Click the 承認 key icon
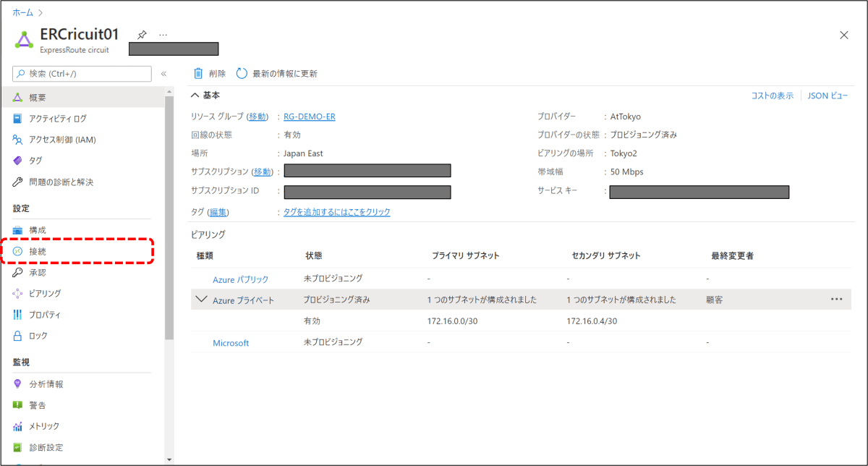The image size is (868, 466). tap(18, 272)
